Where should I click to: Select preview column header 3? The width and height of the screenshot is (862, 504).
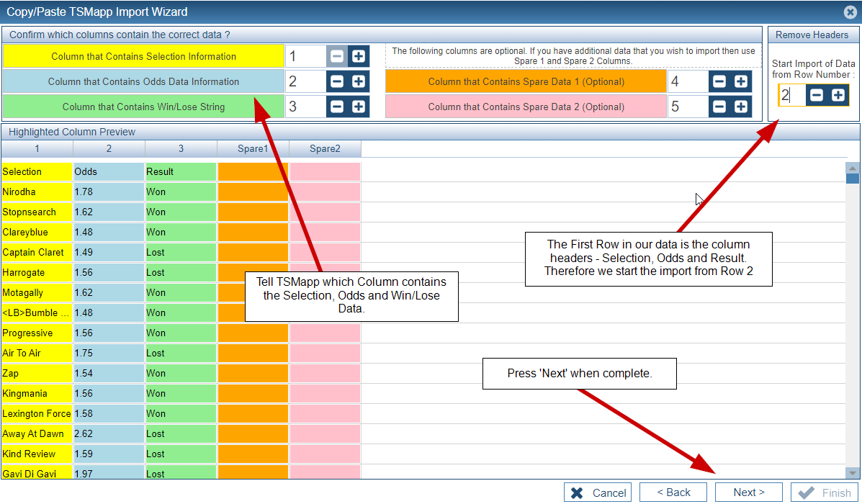pos(181,148)
